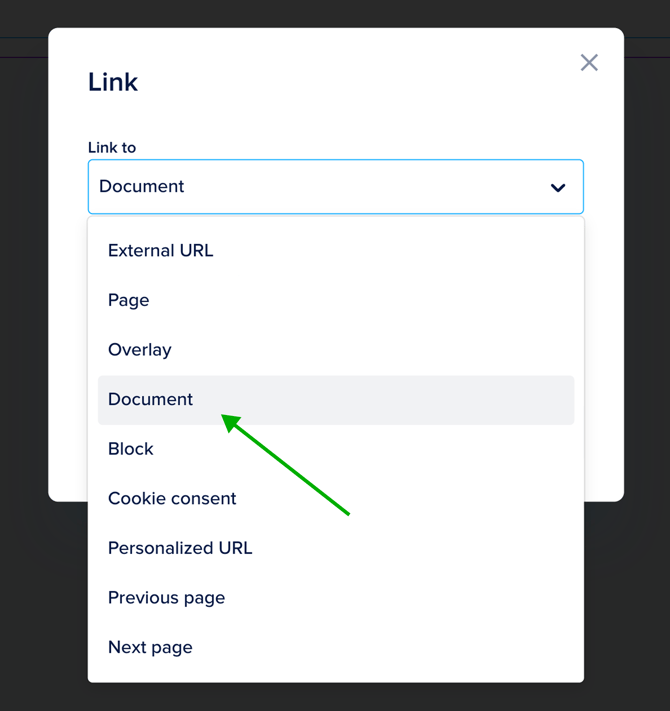Select External URL from the list
Viewport: 670px width, 711px height.
[161, 251]
